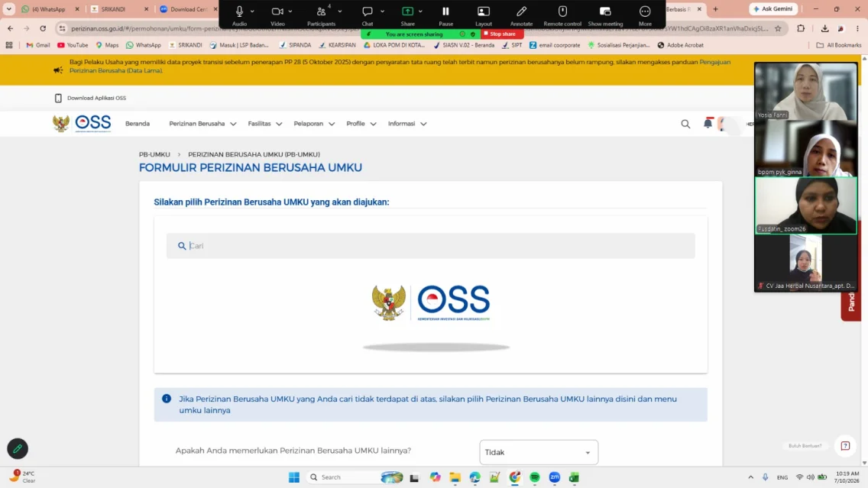Open the YouTube bookmark
This screenshot has width=868, height=488.
(x=73, y=45)
